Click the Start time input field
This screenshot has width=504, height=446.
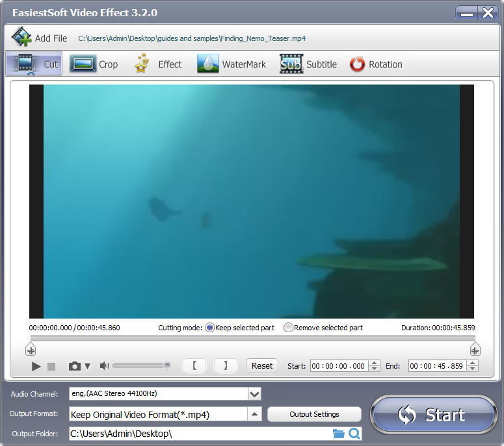pos(339,366)
